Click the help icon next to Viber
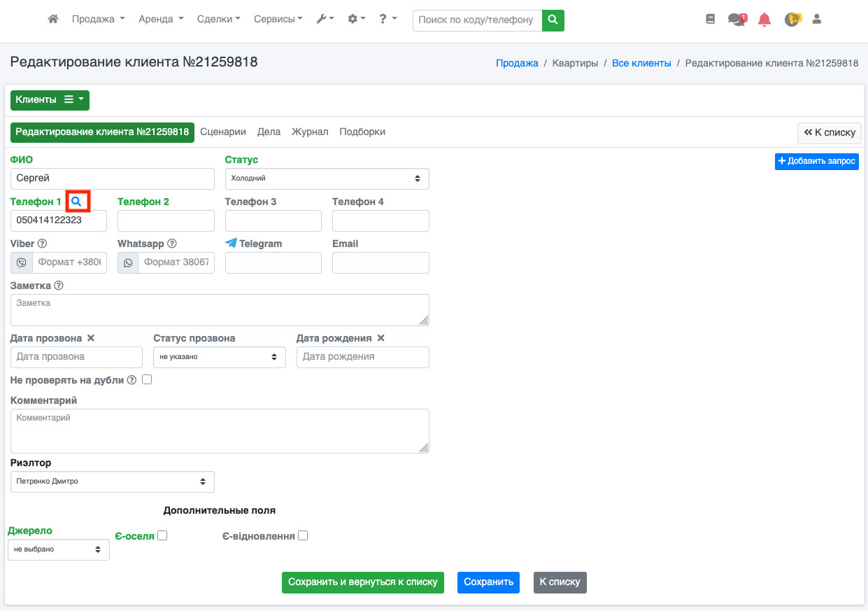The width and height of the screenshot is (868, 611). [x=42, y=244]
